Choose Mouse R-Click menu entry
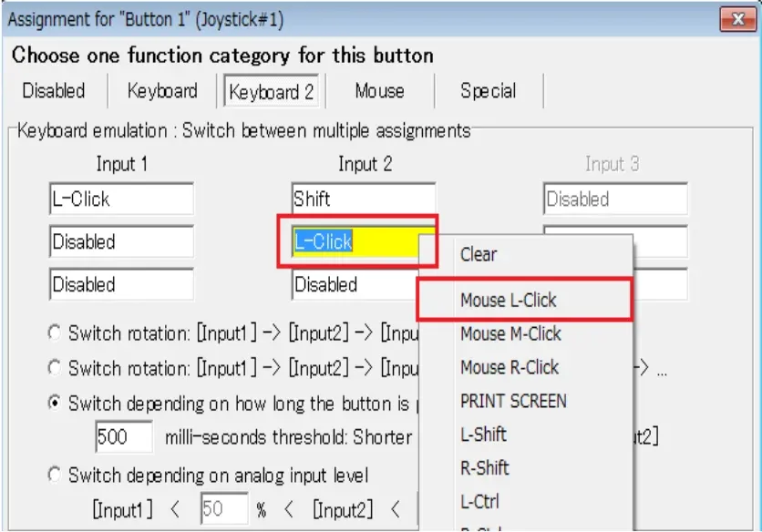Screen dimensions: 762x532 [526, 367]
